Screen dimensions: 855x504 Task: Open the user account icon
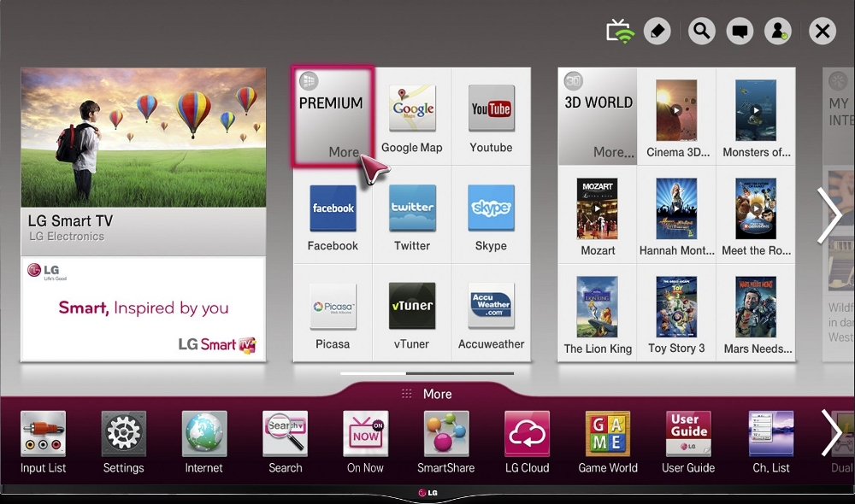(x=778, y=31)
